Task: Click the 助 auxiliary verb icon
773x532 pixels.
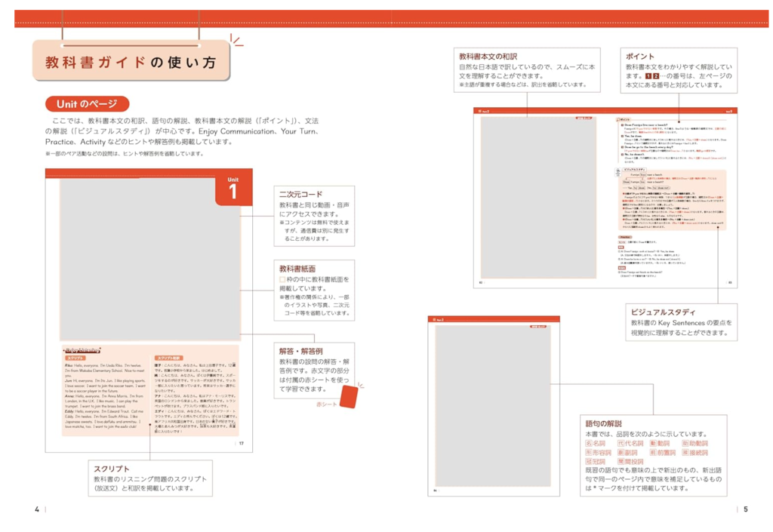Action: (685, 444)
